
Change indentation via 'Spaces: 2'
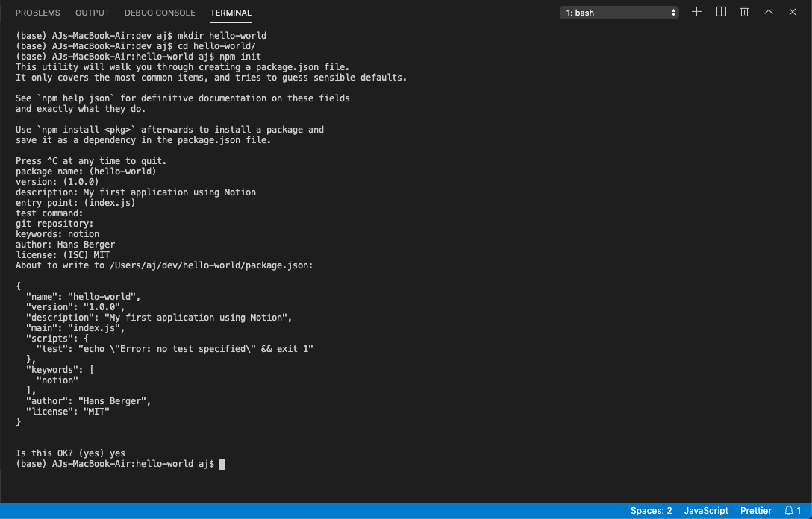pyautogui.click(x=651, y=511)
